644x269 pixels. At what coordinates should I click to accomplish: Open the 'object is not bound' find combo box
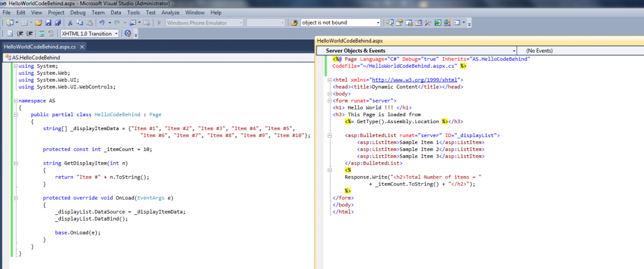[x=340, y=23]
